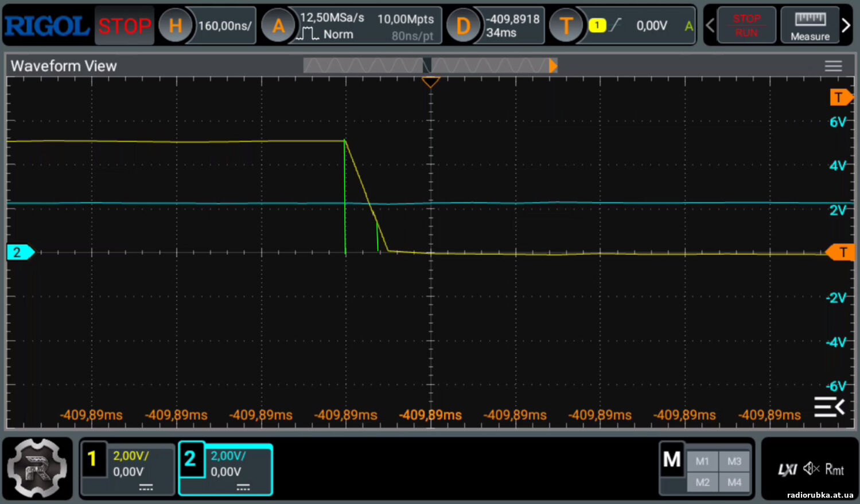Toggle the STOP/RUN acquisition button
This screenshot has width=860, height=504.
point(746,25)
